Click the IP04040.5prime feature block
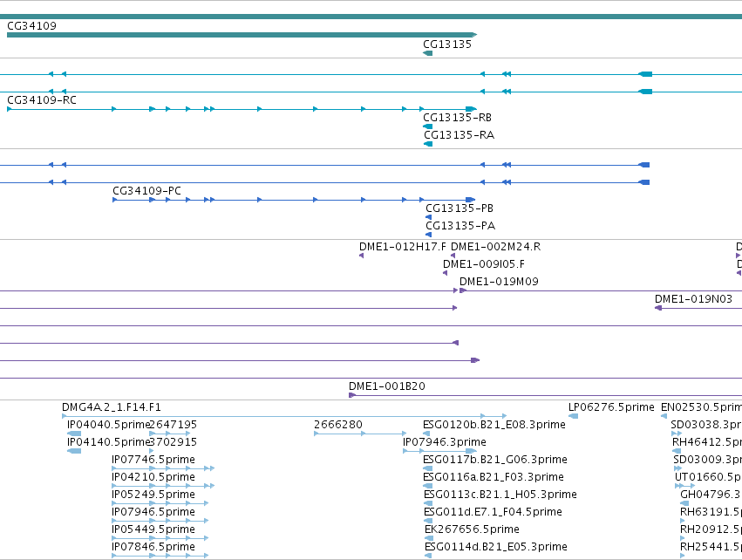742x560 pixels. (x=74, y=434)
